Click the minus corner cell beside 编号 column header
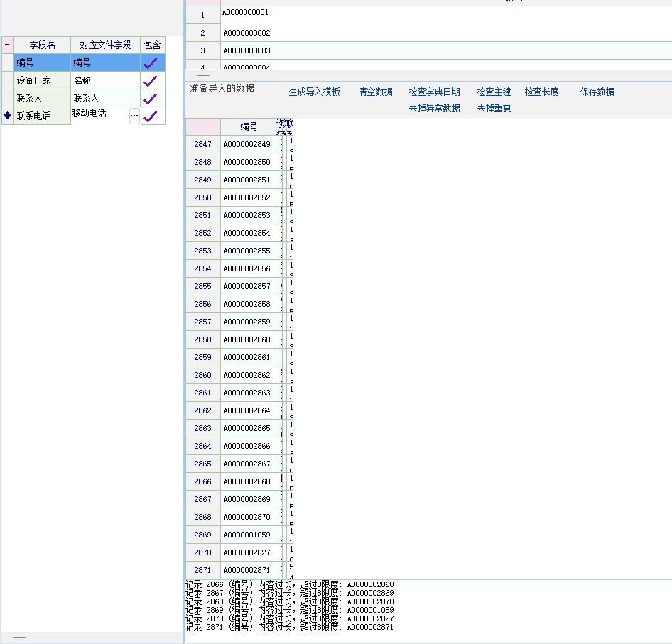This screenshot has height=644, width=672. click(202, 126)
